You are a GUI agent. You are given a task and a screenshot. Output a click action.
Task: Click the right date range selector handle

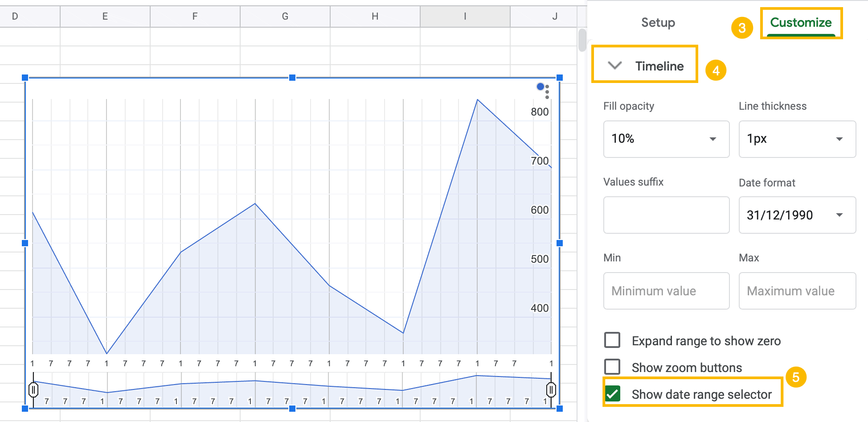click(x=551, y=389)
